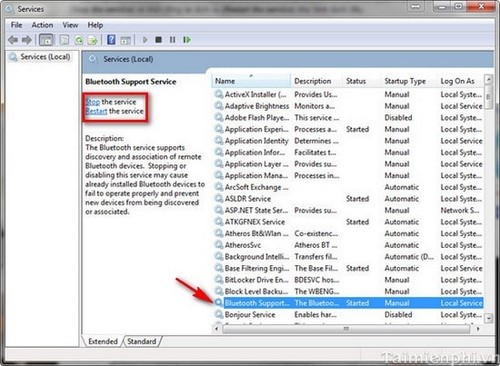Click the Stop the service link
This screenshot has height=366, width=500.
coord(93,102)
